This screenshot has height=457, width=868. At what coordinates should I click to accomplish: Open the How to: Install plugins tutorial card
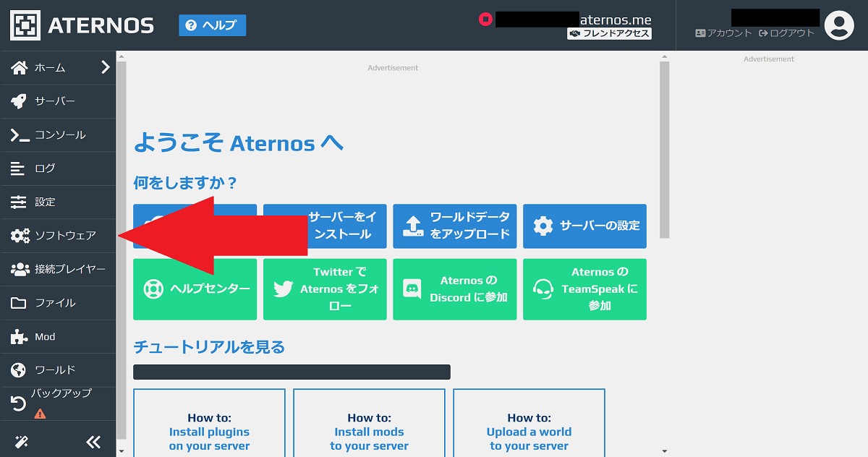tap(210, 423)
